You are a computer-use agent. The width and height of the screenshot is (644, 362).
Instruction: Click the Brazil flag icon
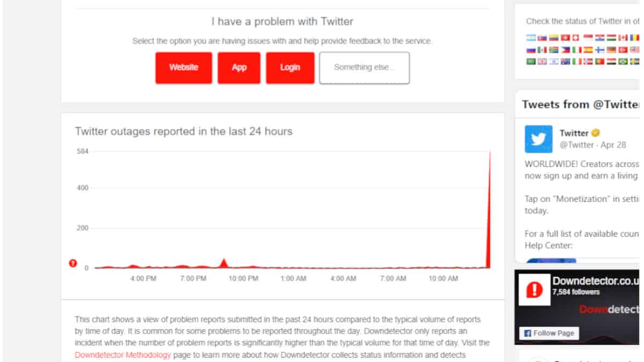[x=623, y=62]
